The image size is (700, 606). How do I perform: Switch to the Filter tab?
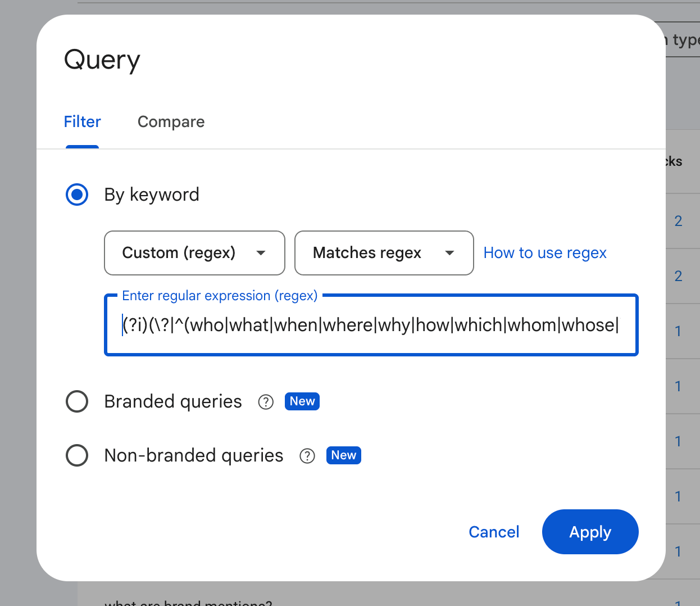82,122
